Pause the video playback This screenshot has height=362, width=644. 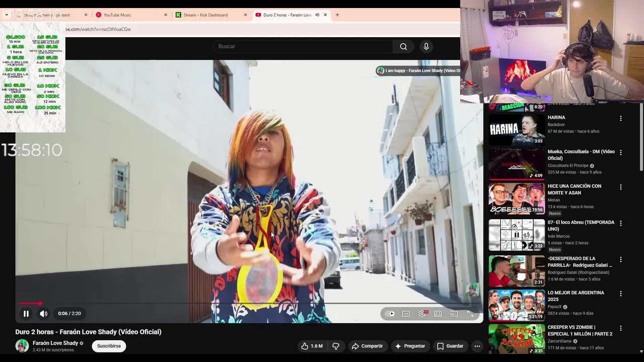pyautogui.click(x=26, y=314)
